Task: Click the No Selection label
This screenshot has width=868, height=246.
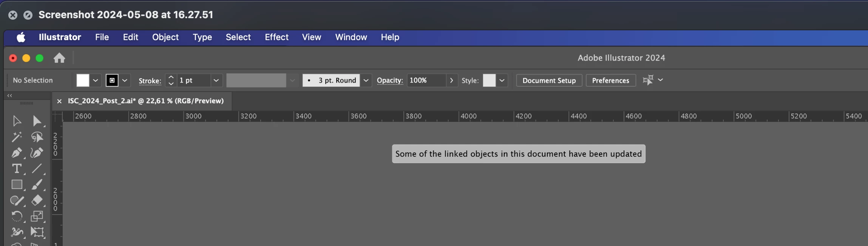Action: pyautogui.click(x=33, y=80)
